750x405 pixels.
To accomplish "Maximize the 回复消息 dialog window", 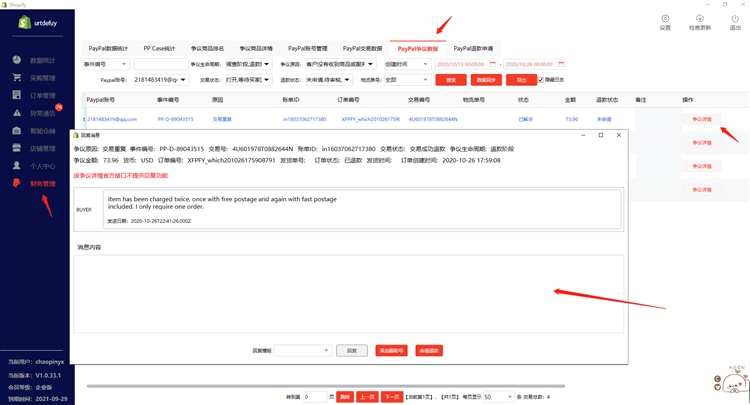I will (601, 135).
